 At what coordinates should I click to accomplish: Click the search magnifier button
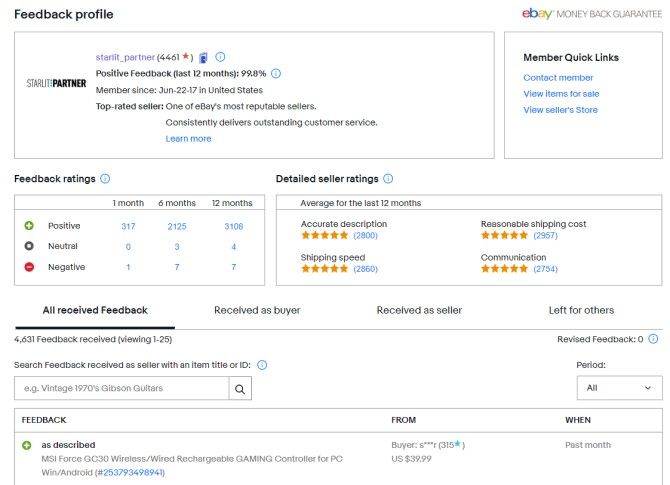pyautogui.click(x=240, y=388)
